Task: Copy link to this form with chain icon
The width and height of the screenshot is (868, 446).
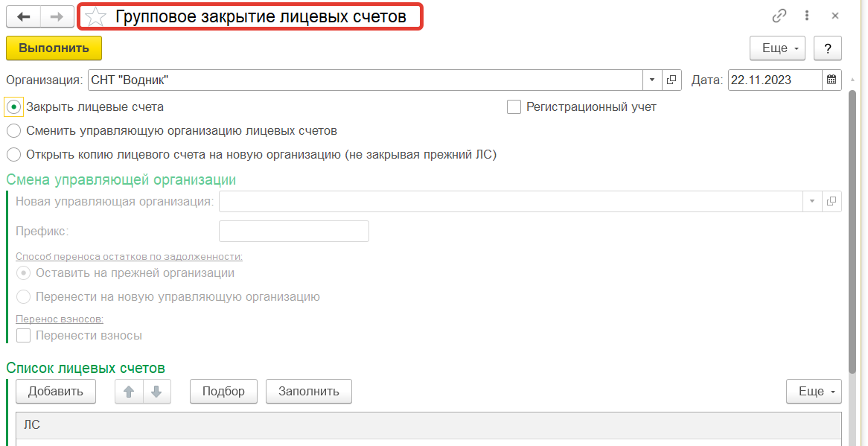Action: tap(779, 16)
